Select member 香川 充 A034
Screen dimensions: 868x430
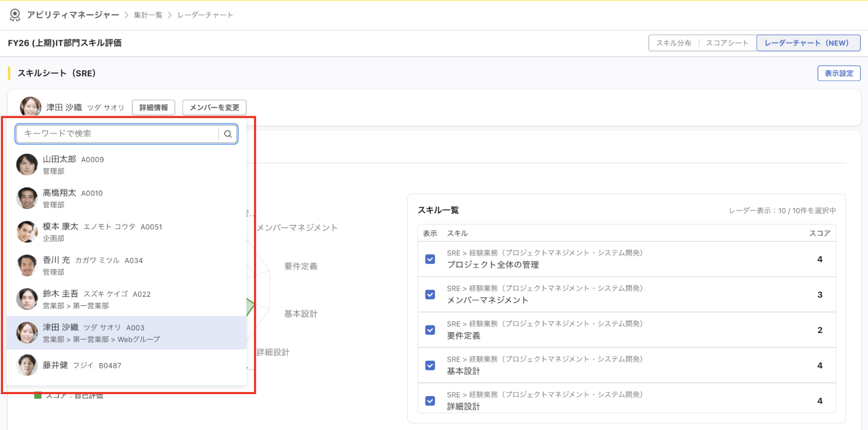click(127, 265)
